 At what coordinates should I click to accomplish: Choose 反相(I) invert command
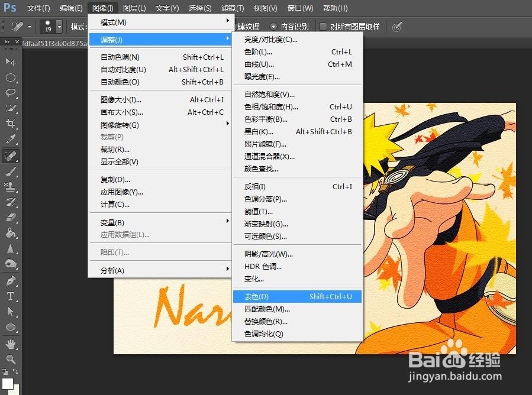297,186
